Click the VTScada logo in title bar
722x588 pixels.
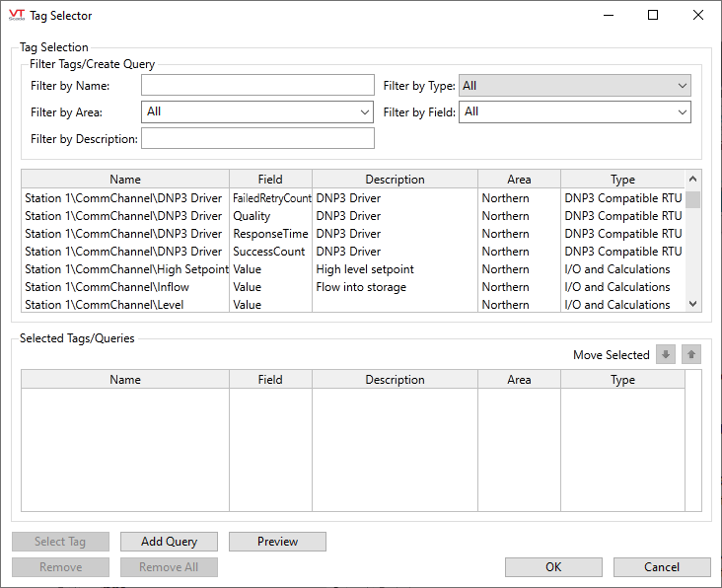coord(16,16)
